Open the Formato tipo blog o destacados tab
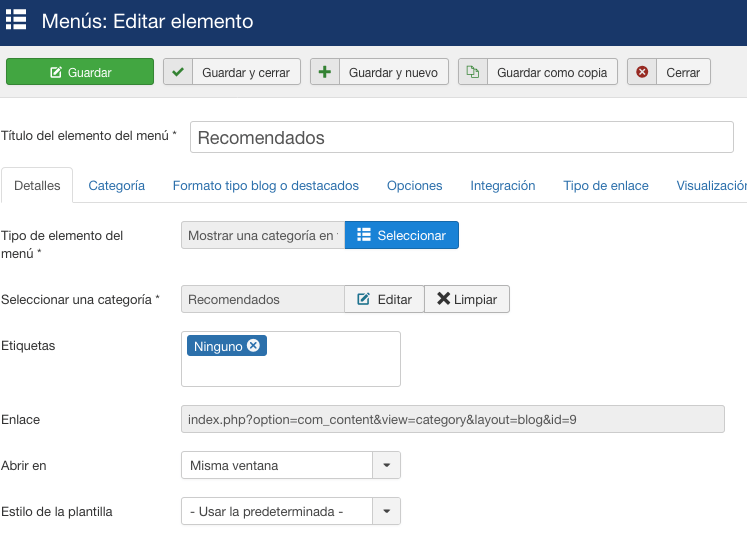The width and height of the screenshot is (747, 557). pyautogui.click(x=266, y=186)
